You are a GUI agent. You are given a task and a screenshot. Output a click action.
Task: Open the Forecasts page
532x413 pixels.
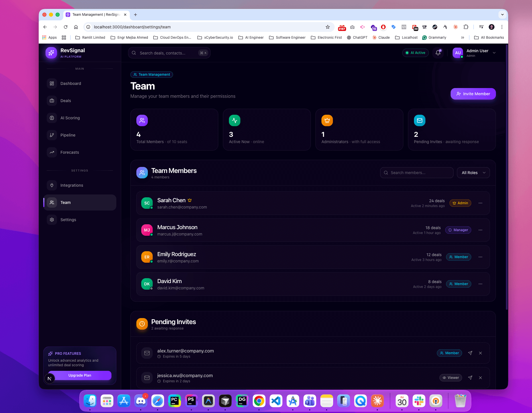tap(69, 152)
